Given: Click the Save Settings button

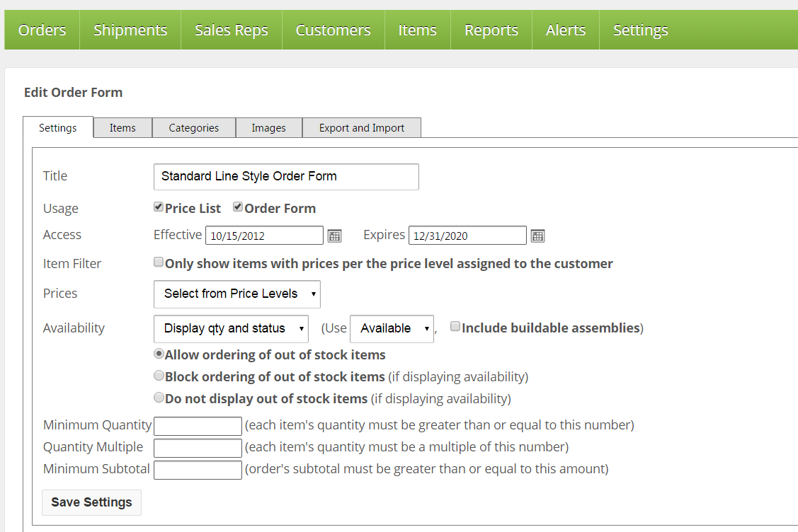Looking at the screenshot, I should click(91, 502).
